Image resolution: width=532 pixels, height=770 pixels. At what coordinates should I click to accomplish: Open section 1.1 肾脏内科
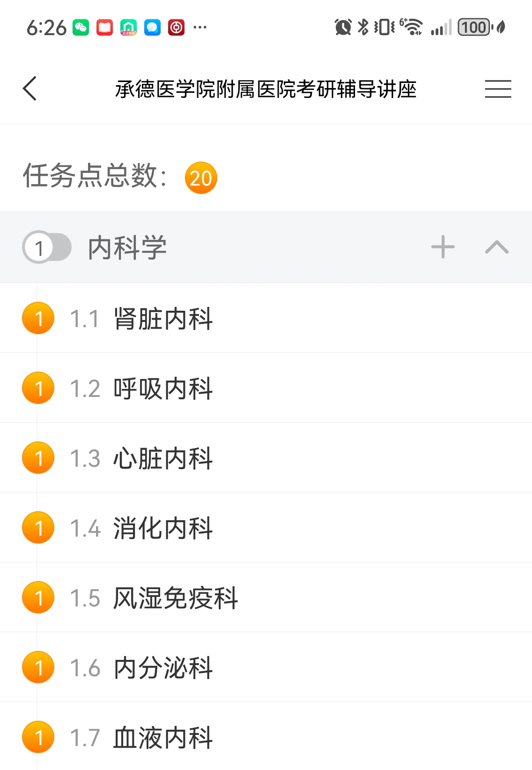163,319
